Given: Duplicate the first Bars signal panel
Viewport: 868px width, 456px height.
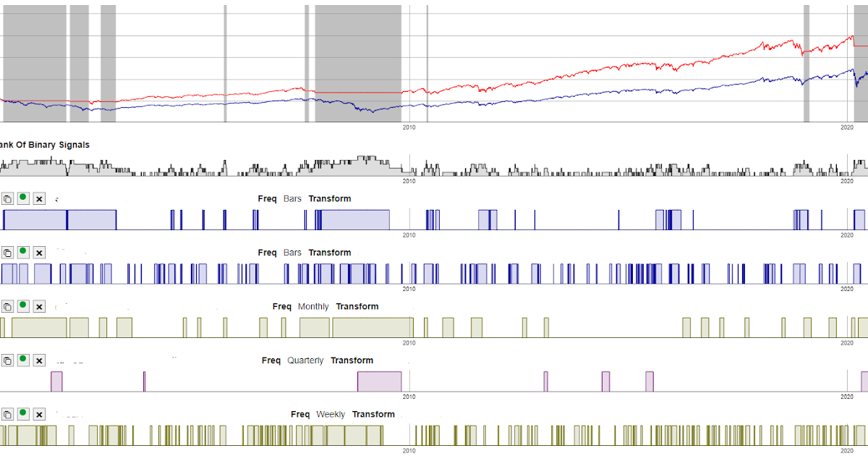Looking at the screenshot, I should [x=7, y=198].
